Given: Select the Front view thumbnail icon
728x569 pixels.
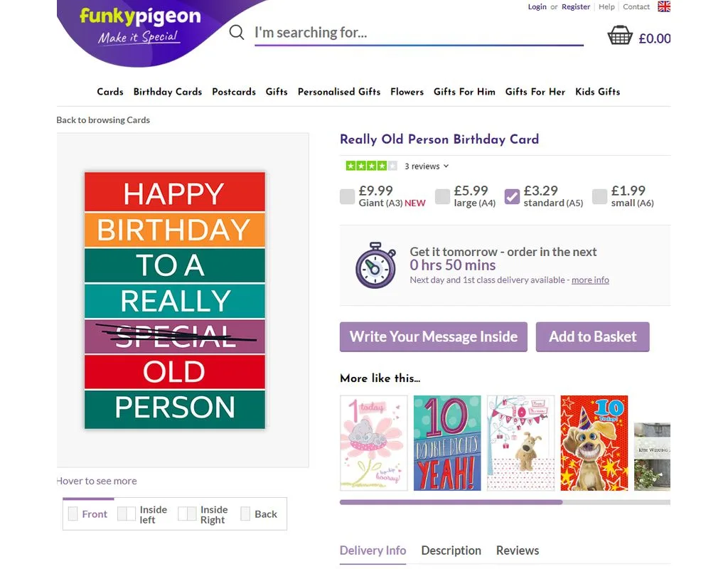Looking at the screenshot, I should [x=73, y=514].
